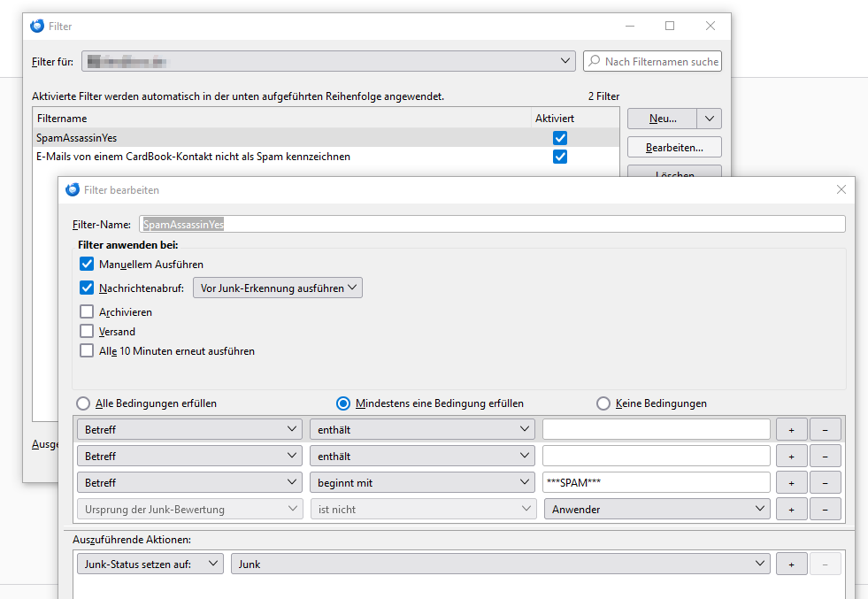Viewport: 868px width, 599px height.
Task: Open Vor Junk-Erkennung ausführen dropdown
Action: click(x=277, y=288)
